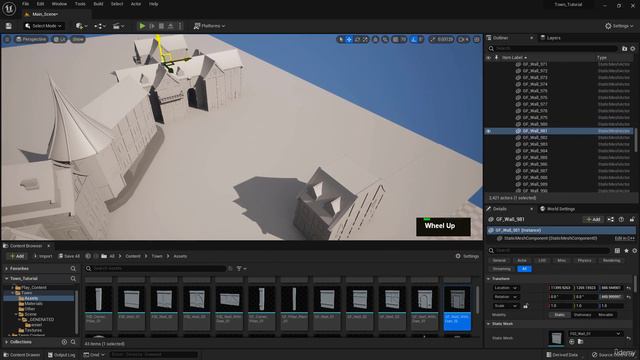
Task: Expand the Collections section
Action: tap(7, 342)
